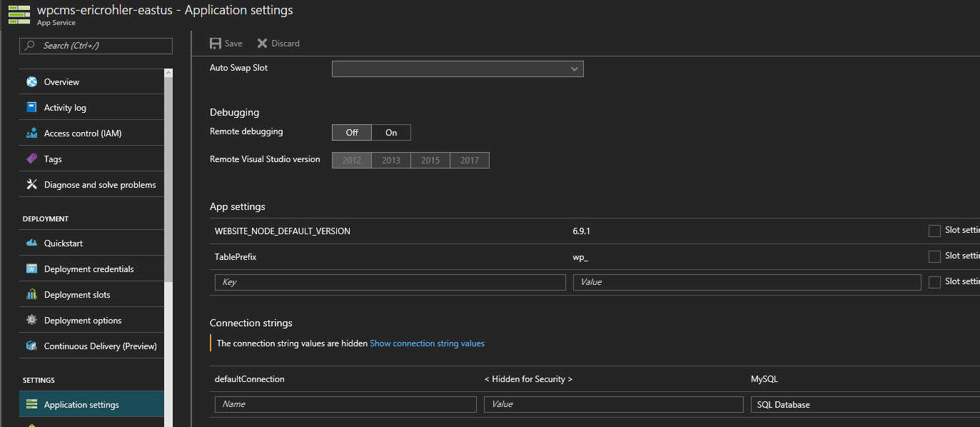Check Slot setting for the empty Key row

934,282
